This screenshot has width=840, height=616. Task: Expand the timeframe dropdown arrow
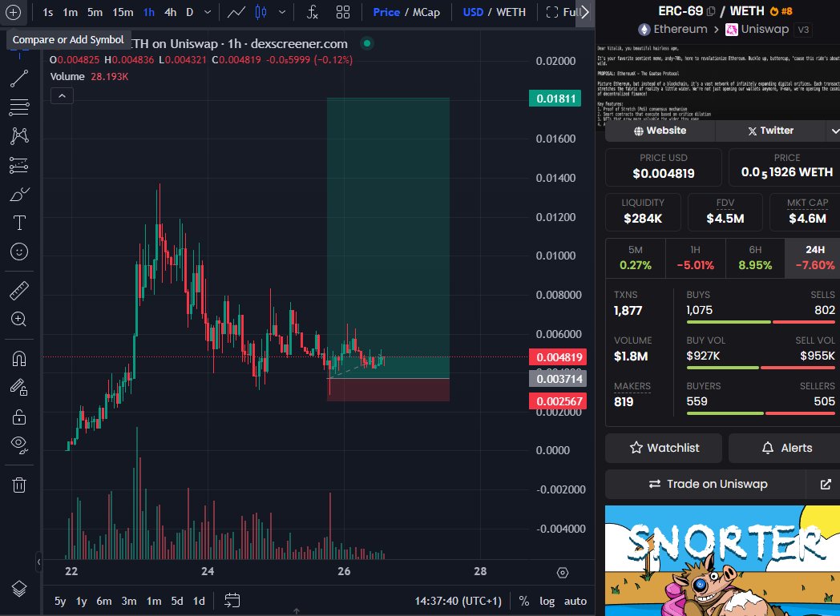click(x=208, y=12)
